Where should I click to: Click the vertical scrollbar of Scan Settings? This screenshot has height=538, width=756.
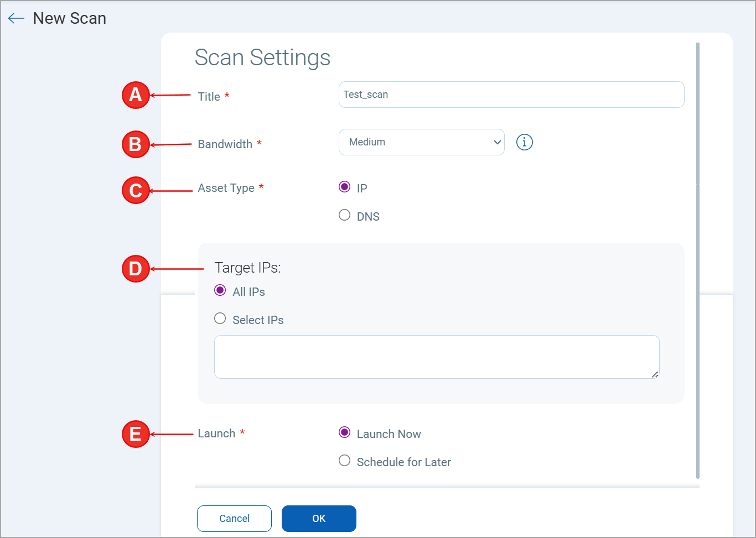coord(698,260)
